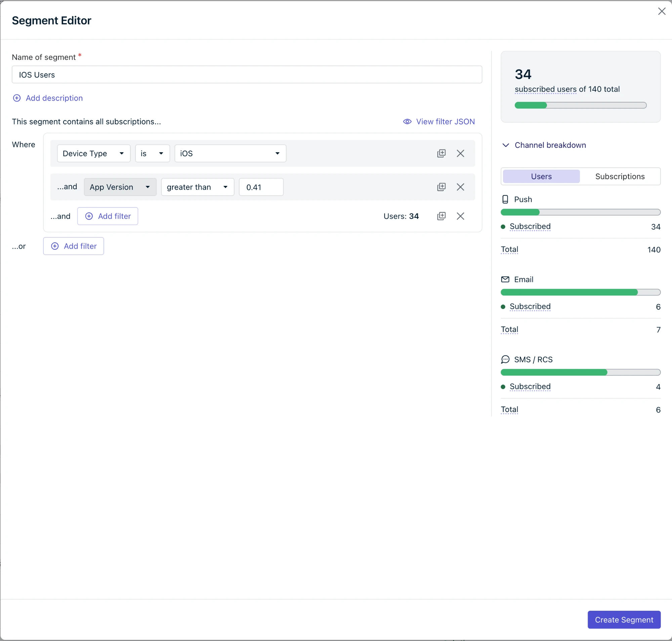Click the Create Segment button
672x641 pixels.
coord(624,619)
